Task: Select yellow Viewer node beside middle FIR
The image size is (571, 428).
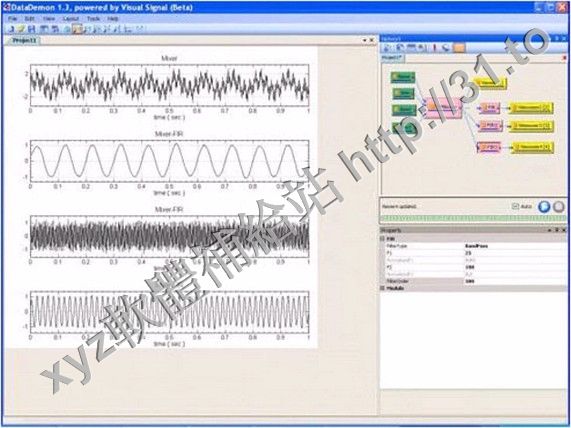Action: tap(531, 126)
